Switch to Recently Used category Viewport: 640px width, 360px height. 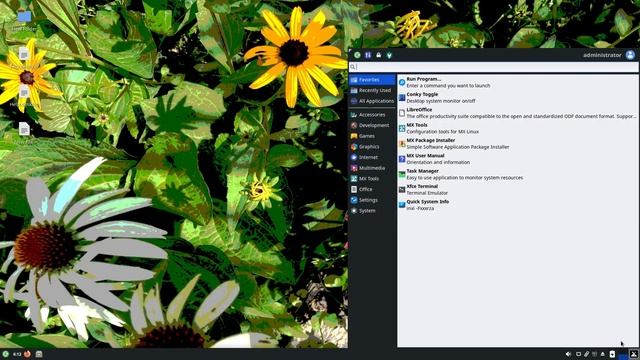372,90
